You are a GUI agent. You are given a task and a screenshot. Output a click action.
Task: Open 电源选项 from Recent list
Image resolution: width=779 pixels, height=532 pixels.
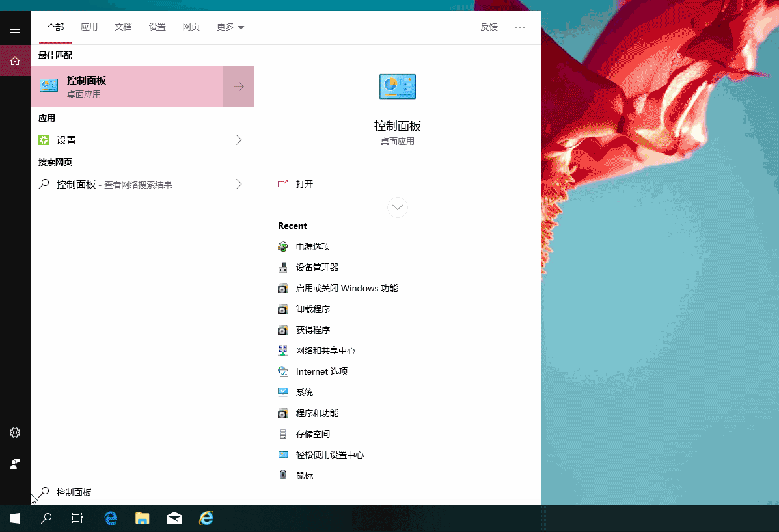pos(313,246)
